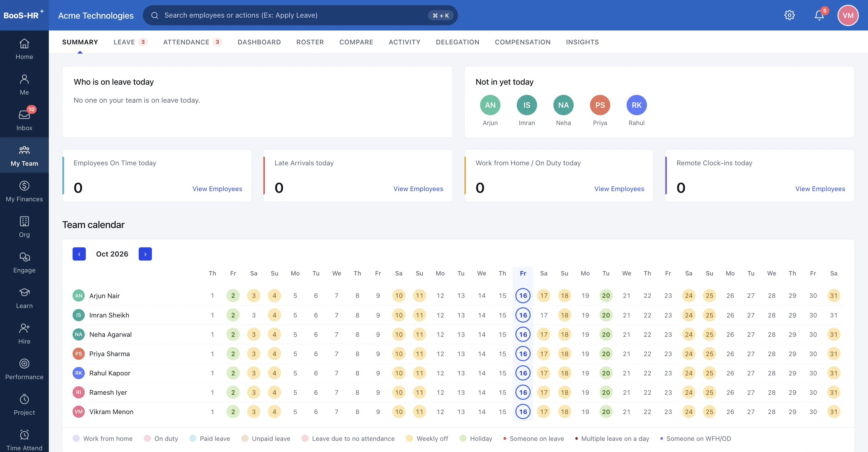The image size is (868, 452).
Task: Open the Learn sidebar icon
Action: click(24, 293)
